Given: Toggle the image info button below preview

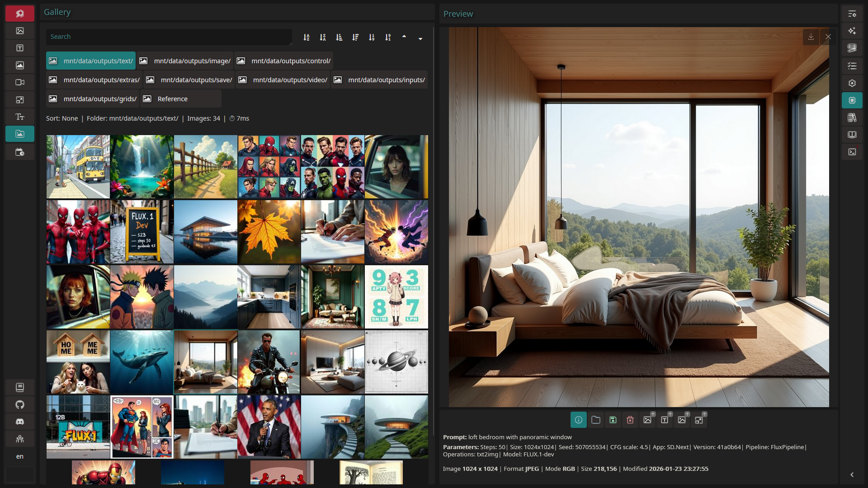Looking at the screenshot, I should tap(579, 420).
